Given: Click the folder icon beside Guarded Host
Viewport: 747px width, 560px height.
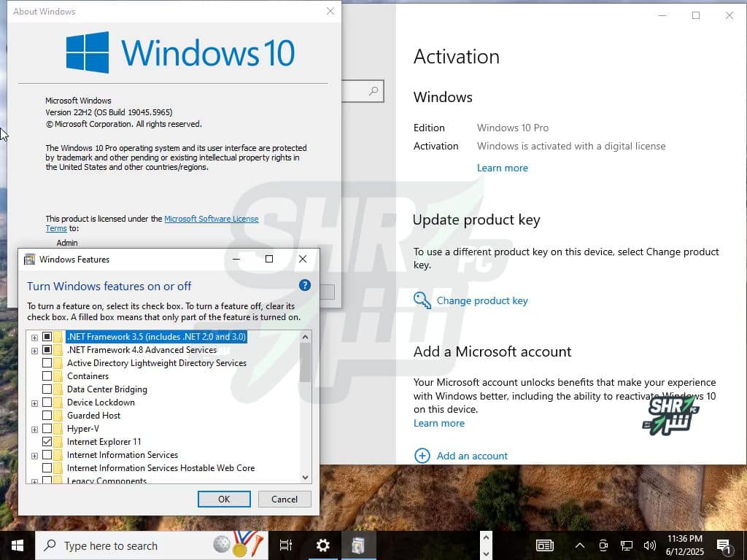Looking at the screenshot, I should coord(58,416).
